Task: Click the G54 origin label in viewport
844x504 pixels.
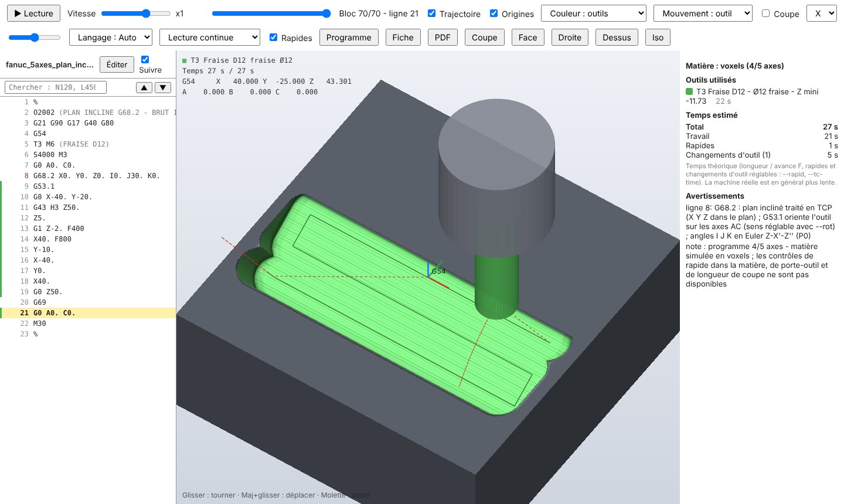Action: pos(438,271)
